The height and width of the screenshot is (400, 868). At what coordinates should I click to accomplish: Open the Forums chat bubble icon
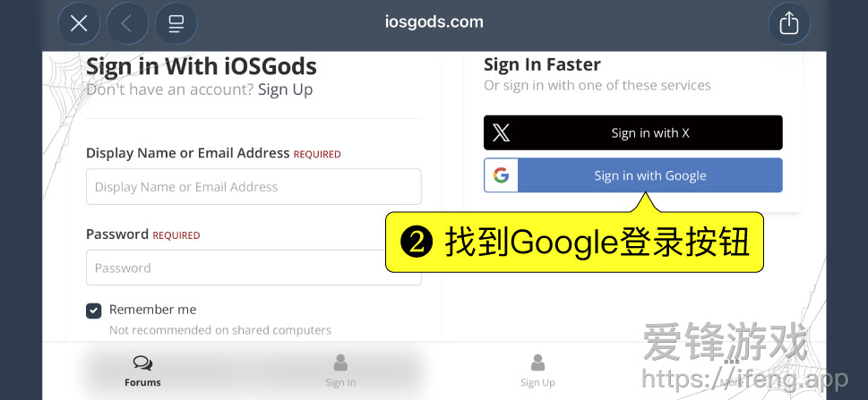tap(142, 363)
